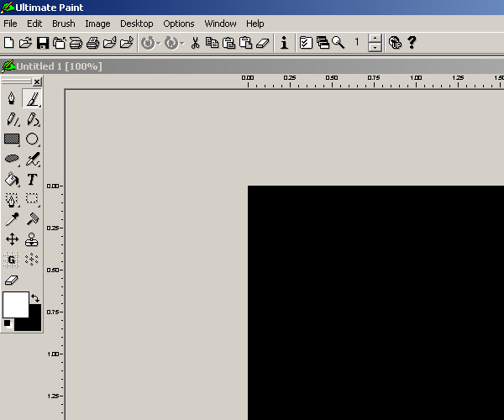This screenshot has height=420, width=504.
Task: Open the Help menu
Action: [x=255, y=24]
